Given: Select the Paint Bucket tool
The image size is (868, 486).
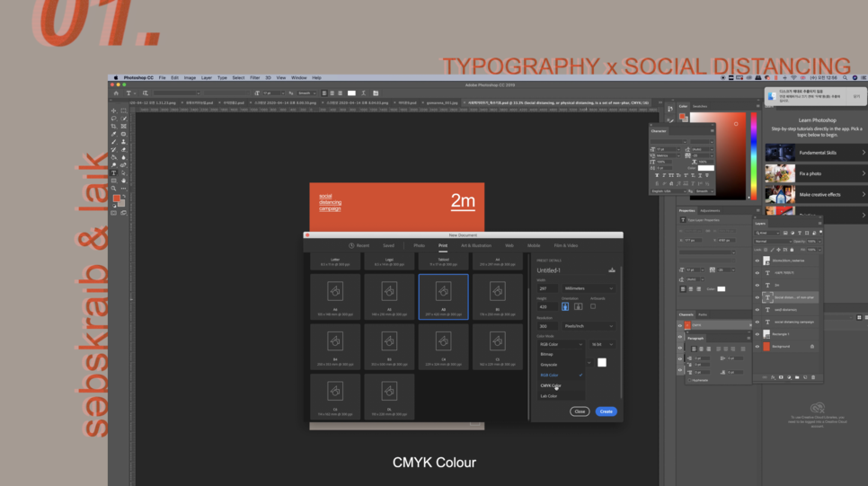Looking at the screenshot, I should pyautogui.click(x=114, y=157).
